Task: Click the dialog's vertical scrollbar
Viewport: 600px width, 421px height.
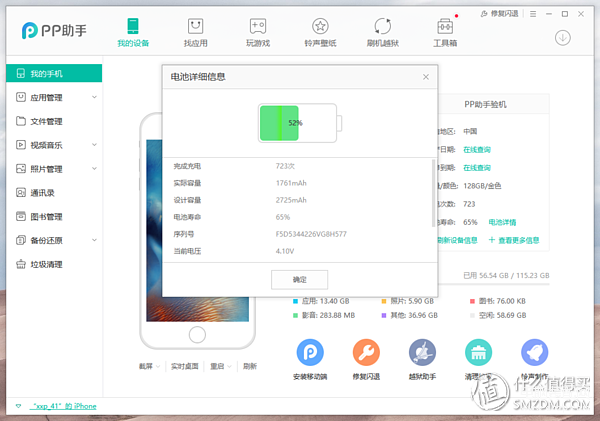Action: click(433, 193)
